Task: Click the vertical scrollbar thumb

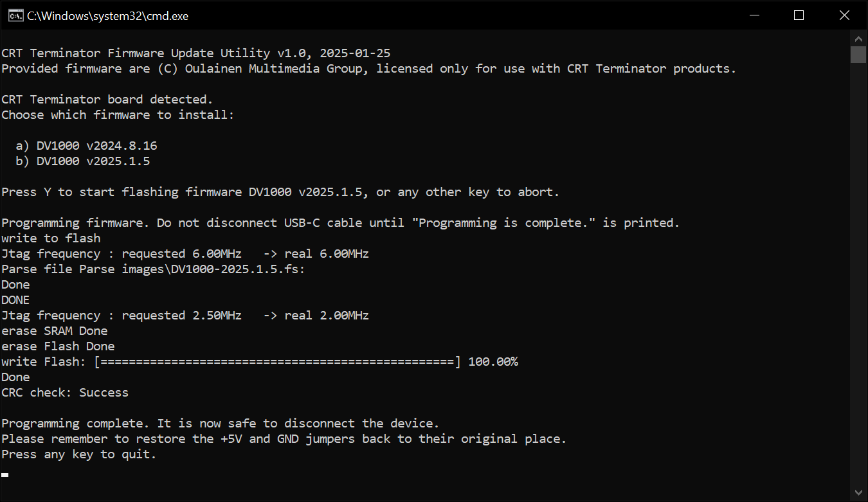Action: pos(858,55)
